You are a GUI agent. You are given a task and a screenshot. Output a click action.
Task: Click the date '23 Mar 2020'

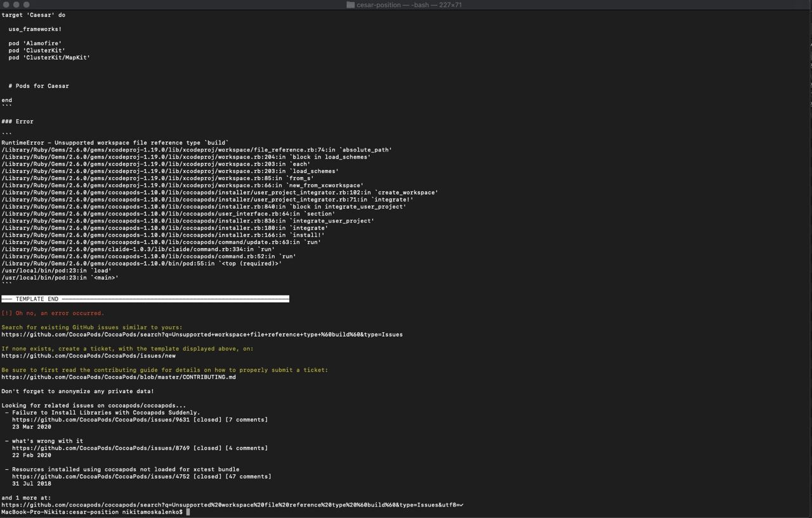(x=32, y=427)
